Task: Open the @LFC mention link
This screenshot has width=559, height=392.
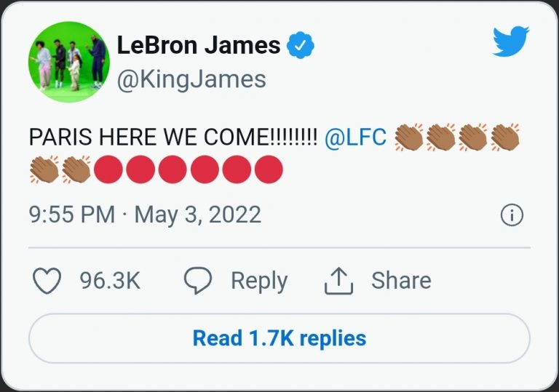Action: (x=355, y=137)
